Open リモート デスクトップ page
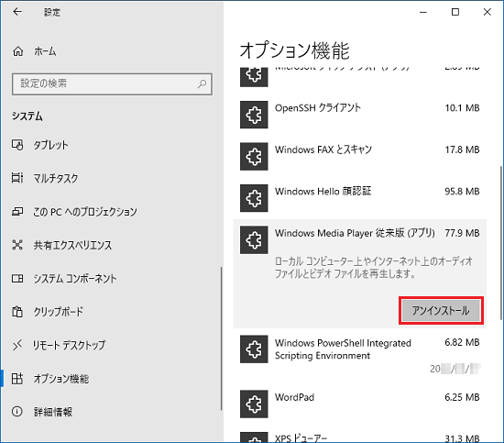 [111, 345]
